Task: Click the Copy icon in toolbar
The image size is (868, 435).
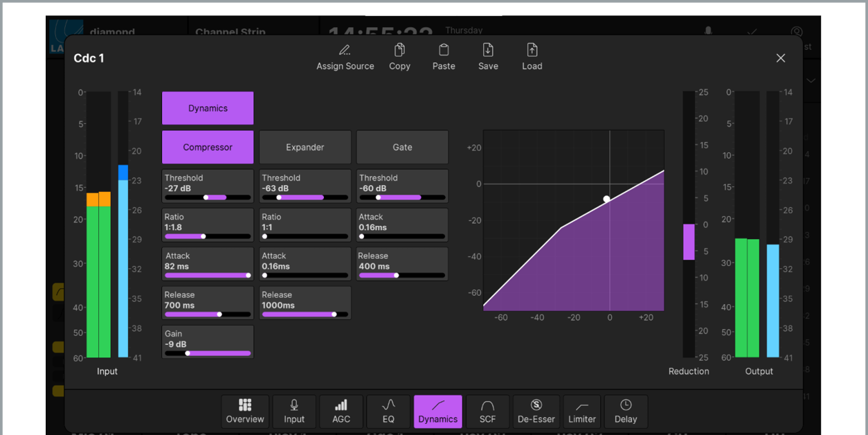Action: (399, 51)
